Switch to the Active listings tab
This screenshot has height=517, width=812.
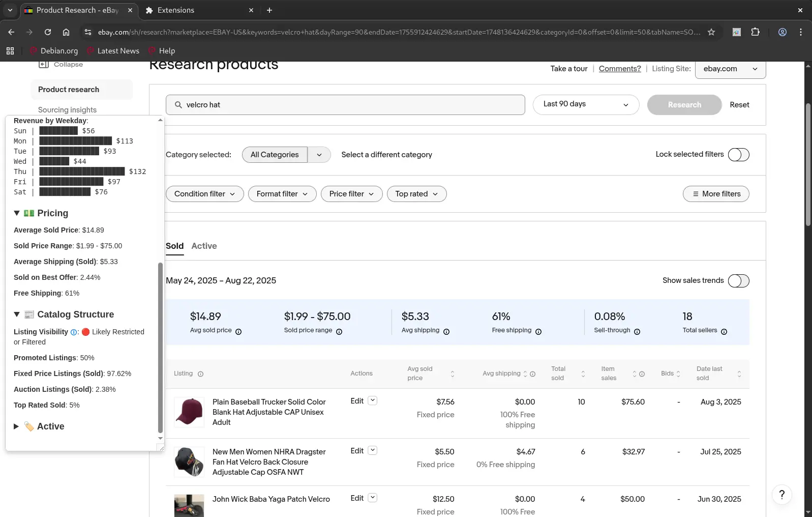point(204,246)
